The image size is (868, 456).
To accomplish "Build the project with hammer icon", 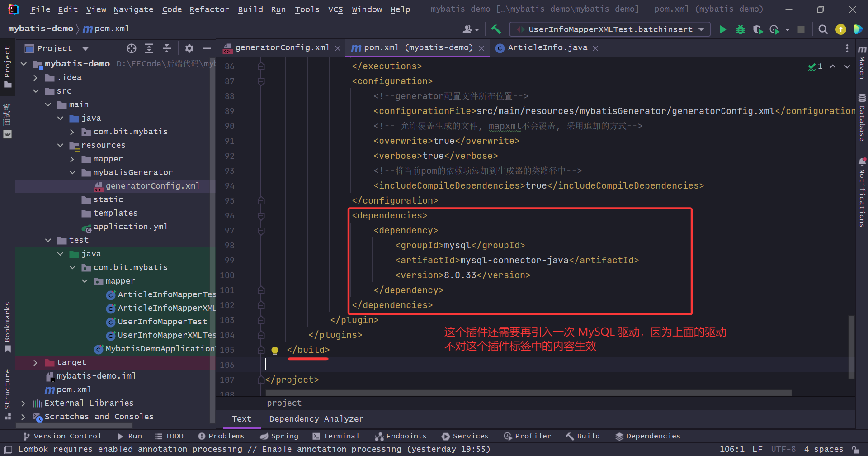I will point(496,29).
